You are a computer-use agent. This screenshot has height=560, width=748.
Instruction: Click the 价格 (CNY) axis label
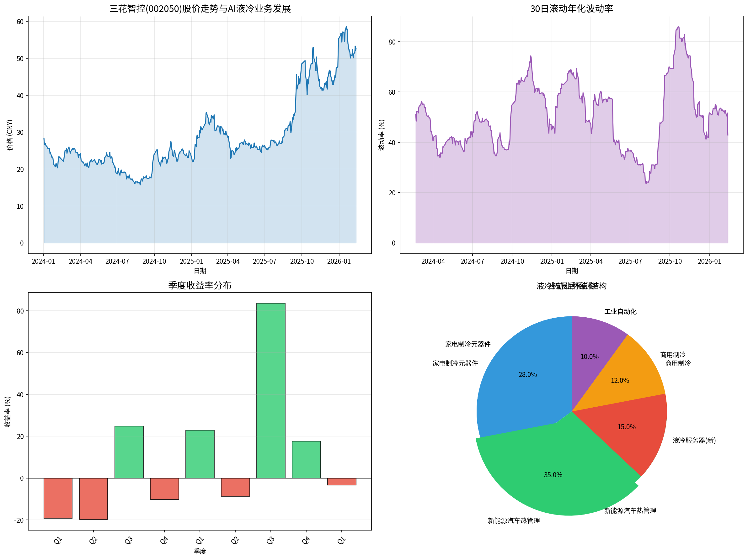click(x=9, y=135)
